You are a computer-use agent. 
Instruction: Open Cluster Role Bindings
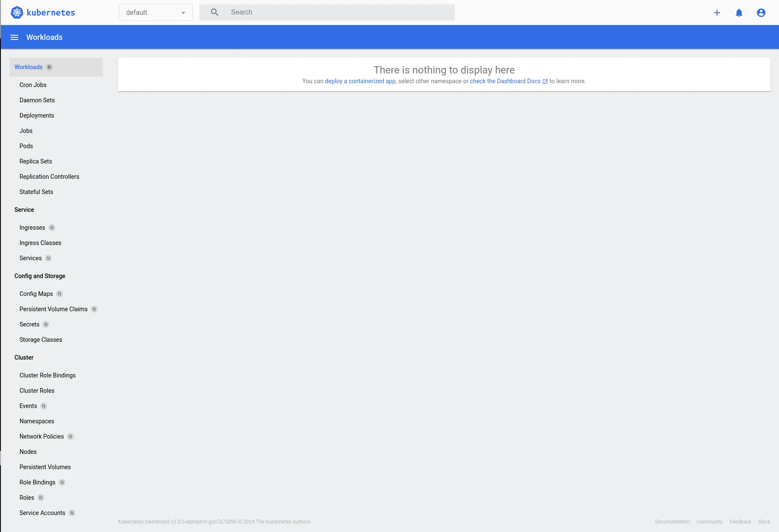tap(48, 375)
